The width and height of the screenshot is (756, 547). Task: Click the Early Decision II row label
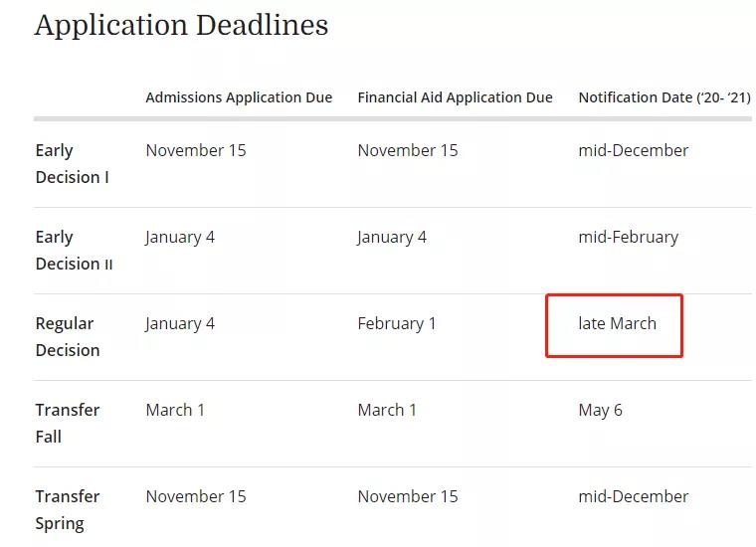[74, 251]
